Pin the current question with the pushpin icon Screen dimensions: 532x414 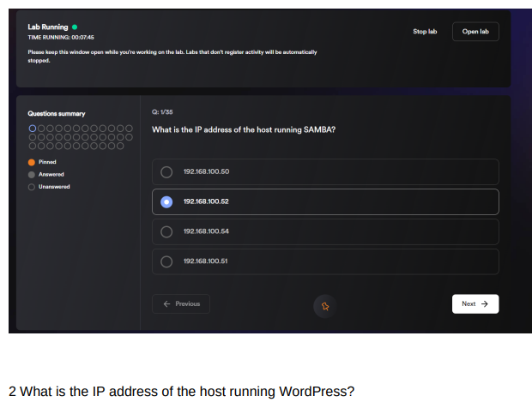[325, 305]
